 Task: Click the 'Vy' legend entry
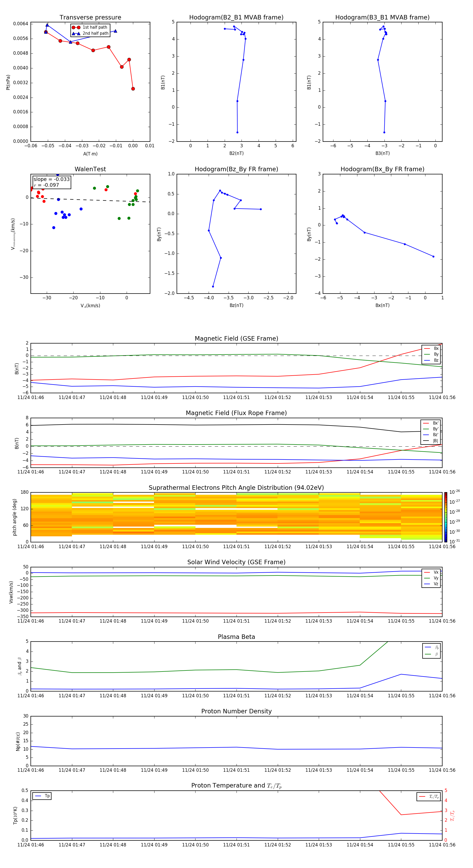pos(431,578)
